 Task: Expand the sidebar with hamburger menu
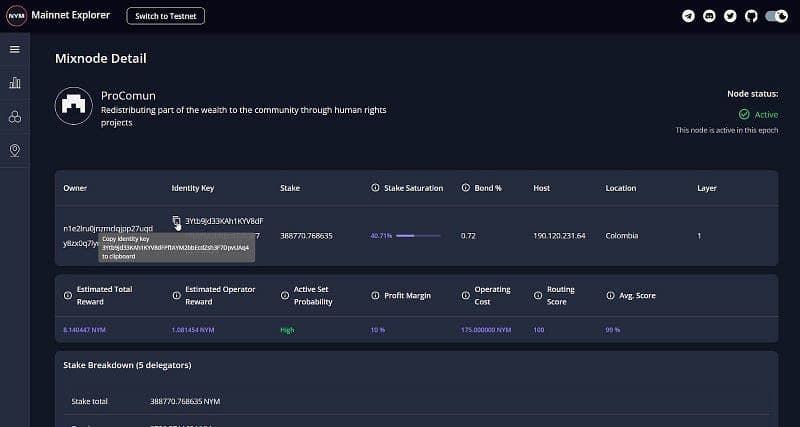(x=15, y=49)
